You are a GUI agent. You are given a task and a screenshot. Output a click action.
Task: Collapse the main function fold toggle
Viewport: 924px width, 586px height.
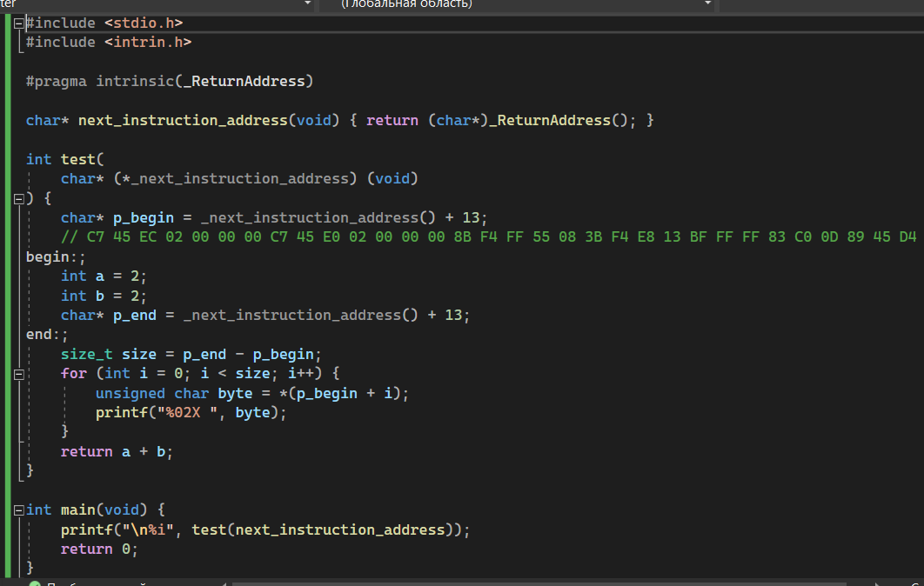click(18, 509)
